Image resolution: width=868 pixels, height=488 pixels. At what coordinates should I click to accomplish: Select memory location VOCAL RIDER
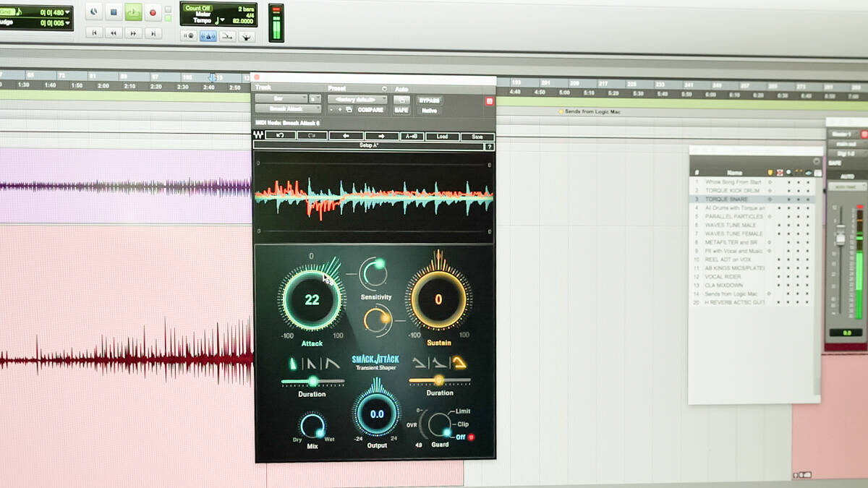tap(723, 277)
